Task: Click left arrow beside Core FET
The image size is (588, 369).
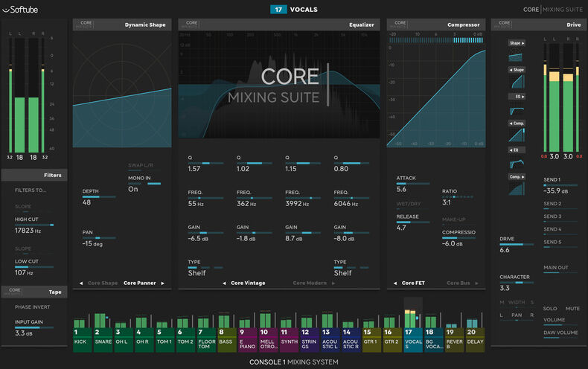Action: (395, 283)
